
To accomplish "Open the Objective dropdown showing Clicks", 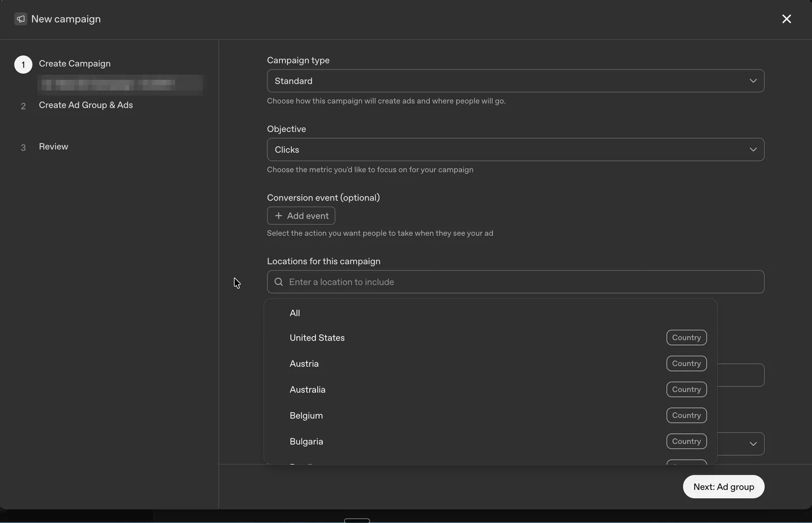I will click(x=515, y=150).
